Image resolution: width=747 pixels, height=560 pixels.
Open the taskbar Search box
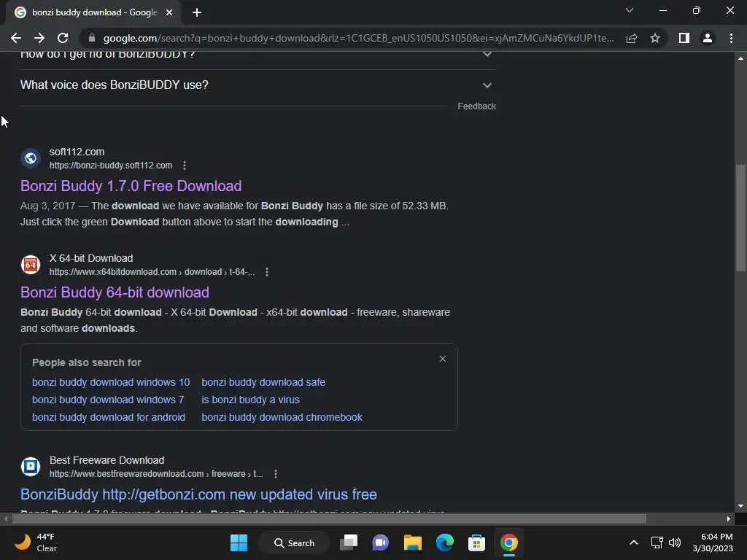point(294,542)
